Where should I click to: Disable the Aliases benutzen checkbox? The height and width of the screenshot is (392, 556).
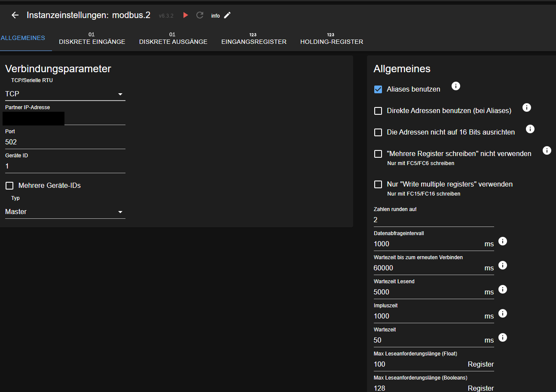(378, 89)
